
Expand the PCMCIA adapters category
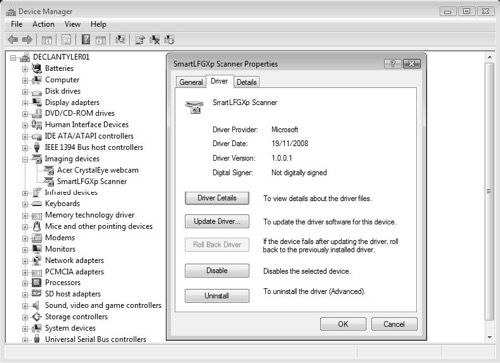25,272
